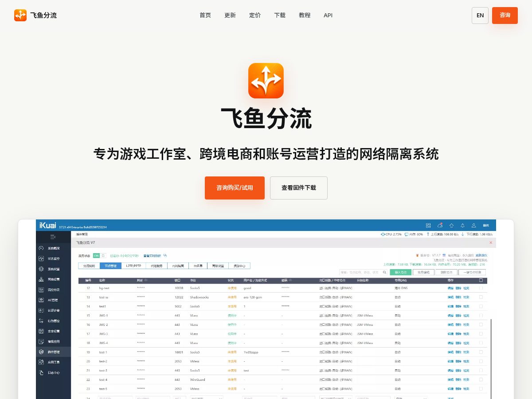Click the home icon in the iKuai top bar
The height and width of the screenshot is (399, 532).
[451, 225]
